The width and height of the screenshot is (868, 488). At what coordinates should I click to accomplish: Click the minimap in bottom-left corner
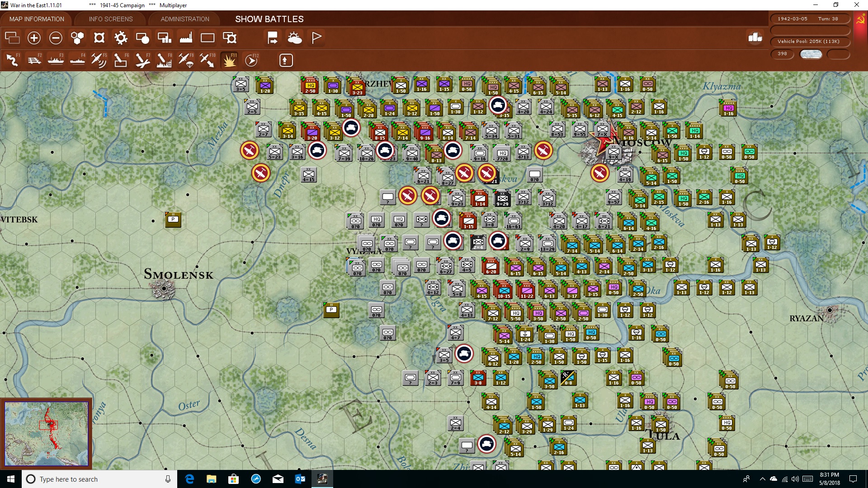[x=46, y=434]
